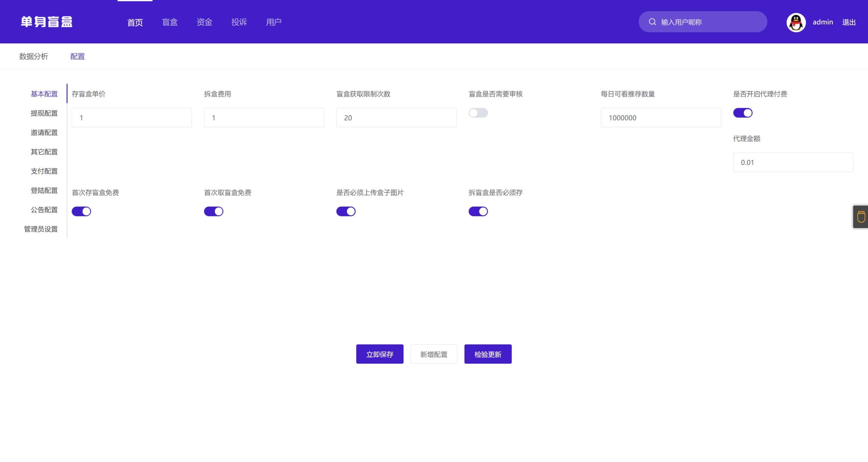Focus the 代理金额 input field

[x=793, y=162]
